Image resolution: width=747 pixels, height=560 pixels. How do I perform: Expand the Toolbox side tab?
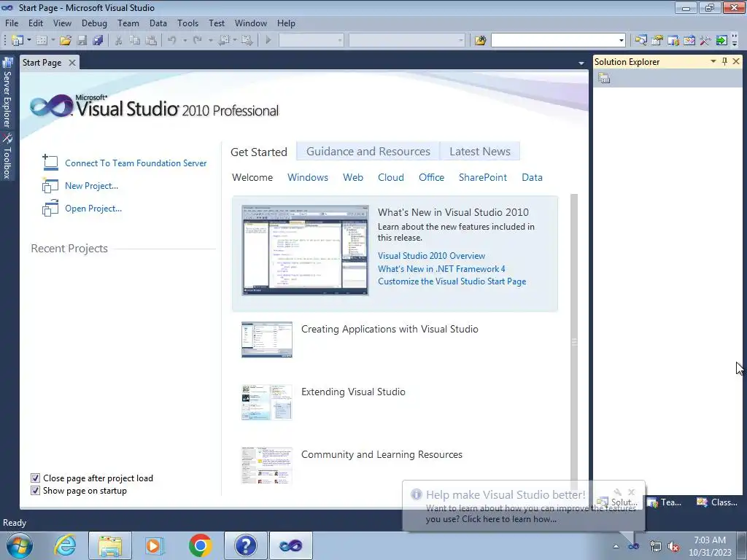(x=7, y=156)
